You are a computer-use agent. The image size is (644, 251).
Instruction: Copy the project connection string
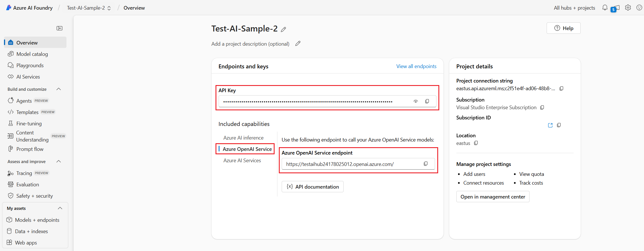tap(561, 88)
